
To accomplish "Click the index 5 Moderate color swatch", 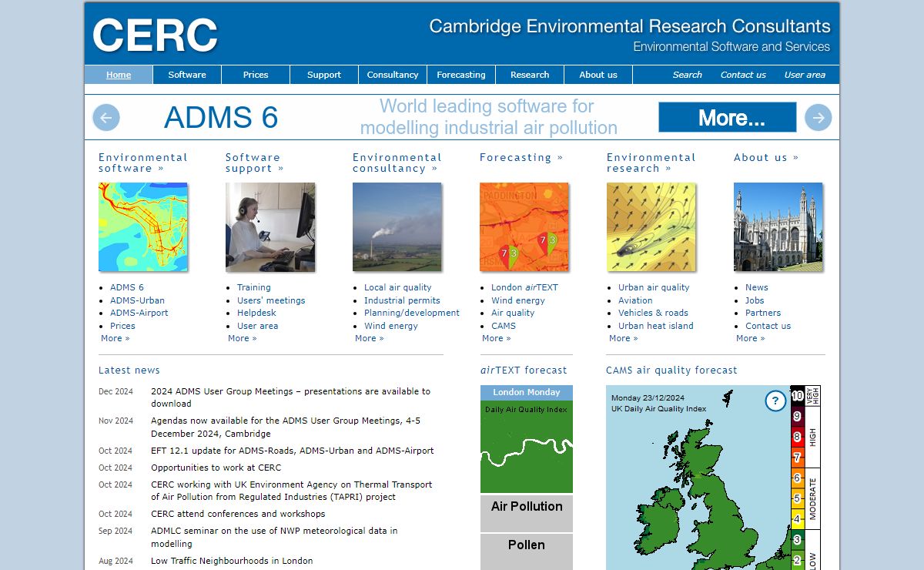I will [798, 498].
